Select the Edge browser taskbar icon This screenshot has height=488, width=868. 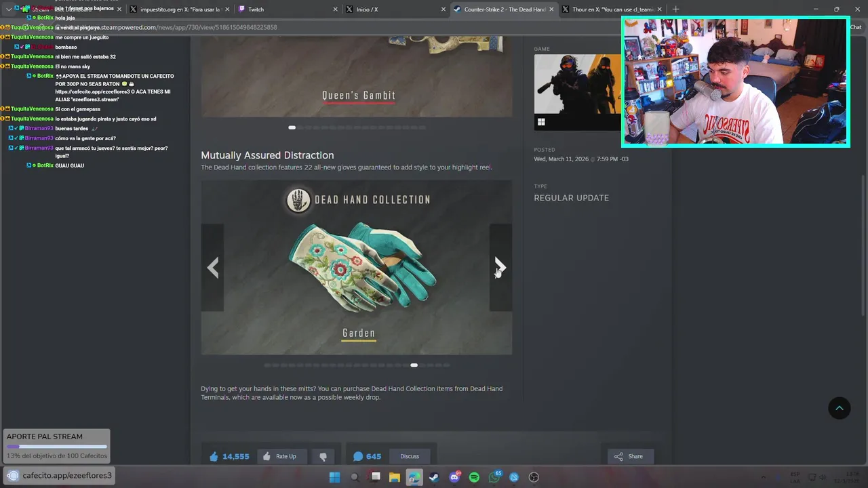pyautogui.click(x=414, y=477)
